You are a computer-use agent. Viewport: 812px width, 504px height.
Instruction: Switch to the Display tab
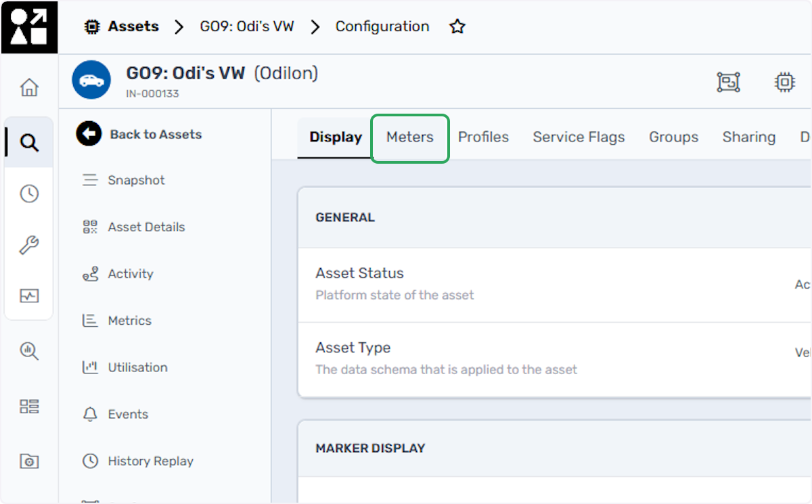(336, 137)
